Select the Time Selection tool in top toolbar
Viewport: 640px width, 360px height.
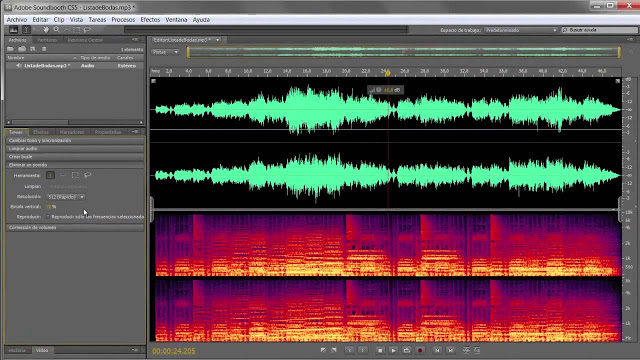(26, 30)
